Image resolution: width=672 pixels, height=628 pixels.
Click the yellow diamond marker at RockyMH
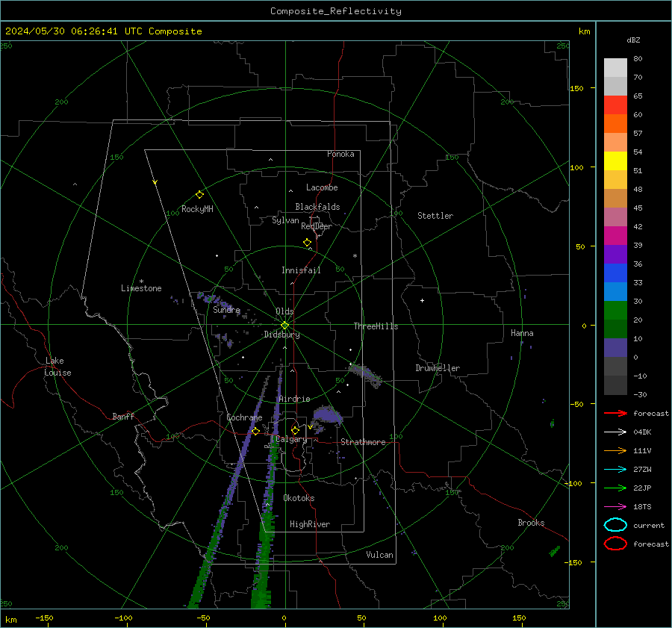pos(199,195)
